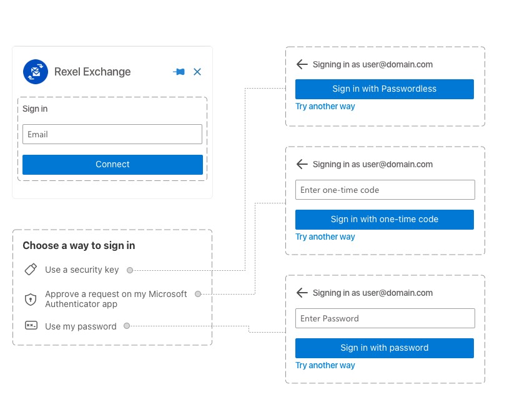This screenshot has width=522, height=420.
Task: Click the Microsoft Authenticator shield icon
Action: (31, 299)
